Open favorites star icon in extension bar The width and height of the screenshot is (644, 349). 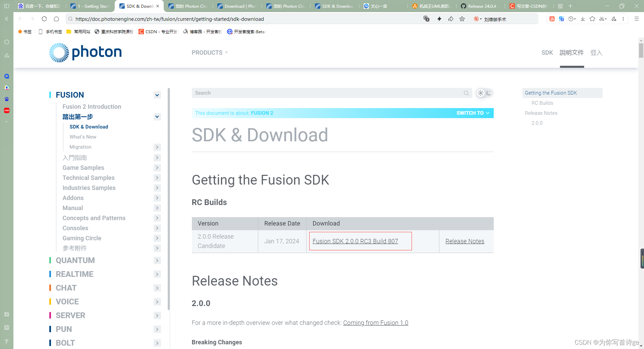(592, 19)
